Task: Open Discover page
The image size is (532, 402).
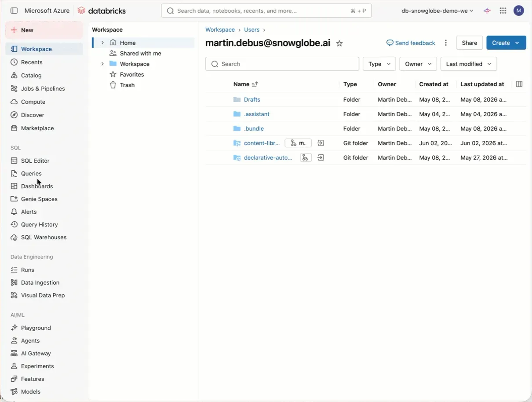Action: point(44,115)
